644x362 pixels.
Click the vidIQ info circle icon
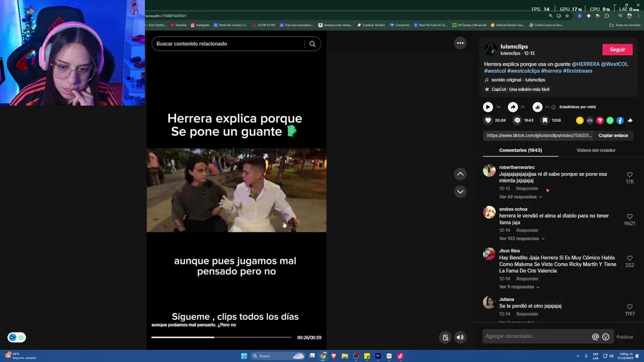click(x=553, y=107)
